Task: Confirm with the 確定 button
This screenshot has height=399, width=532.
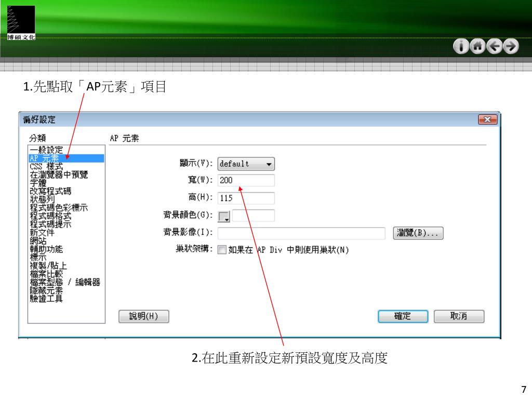Action: [x=403, y=316]
